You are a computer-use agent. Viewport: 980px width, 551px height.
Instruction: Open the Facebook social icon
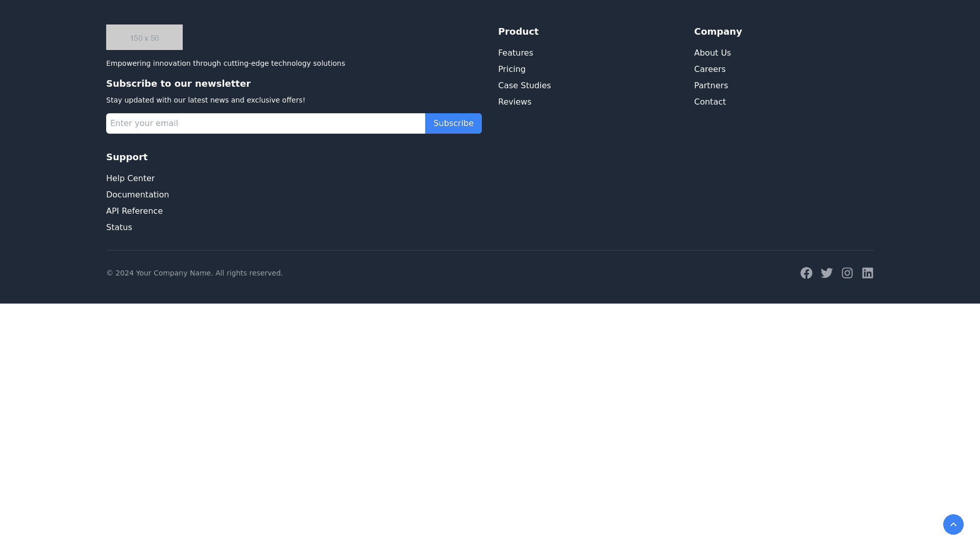click(806, 273)
